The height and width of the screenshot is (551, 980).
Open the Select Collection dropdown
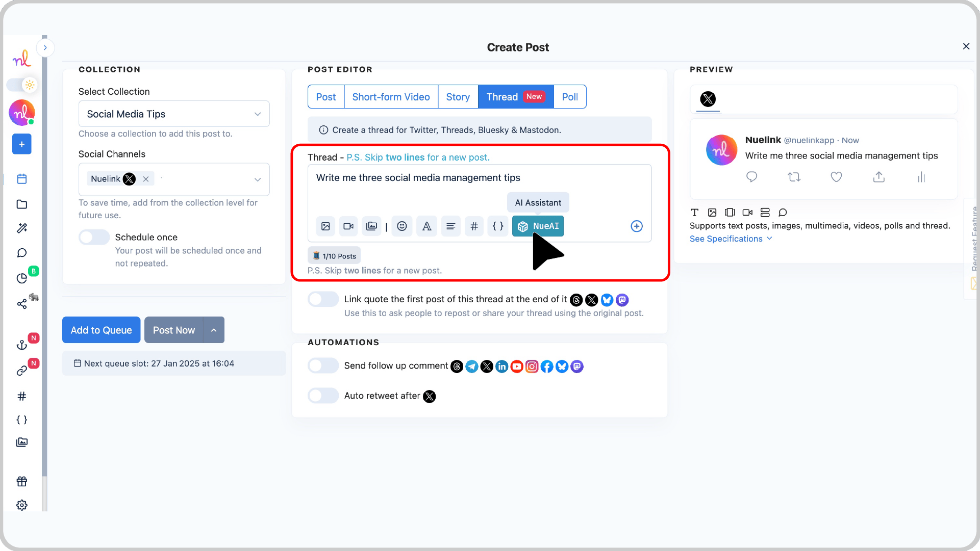click(x=173, y=114)
